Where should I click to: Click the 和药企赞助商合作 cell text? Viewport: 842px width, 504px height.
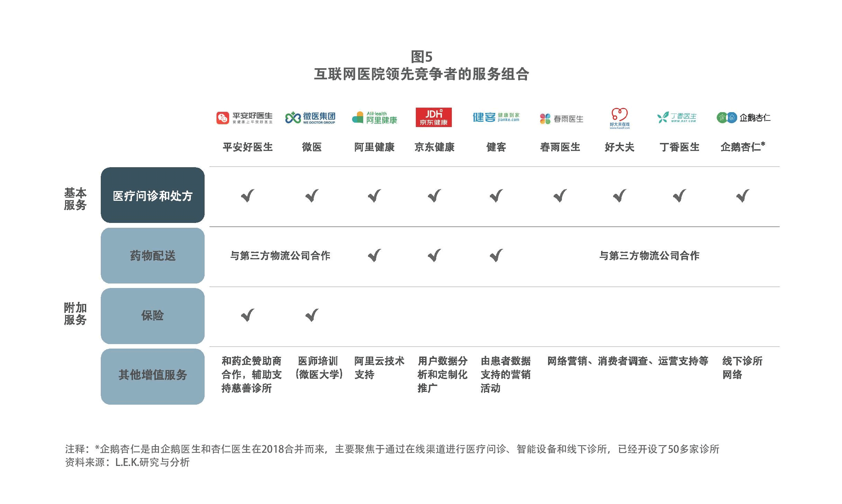pos(252,375)
